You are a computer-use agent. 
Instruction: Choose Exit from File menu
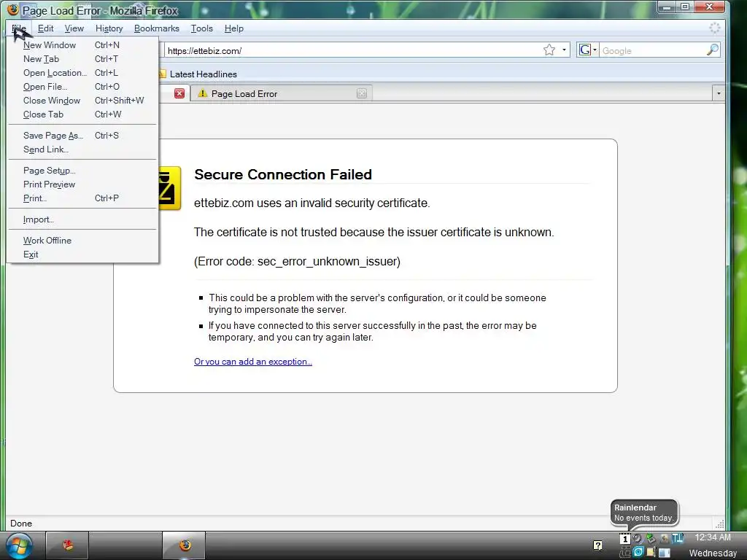coord(83,254)
